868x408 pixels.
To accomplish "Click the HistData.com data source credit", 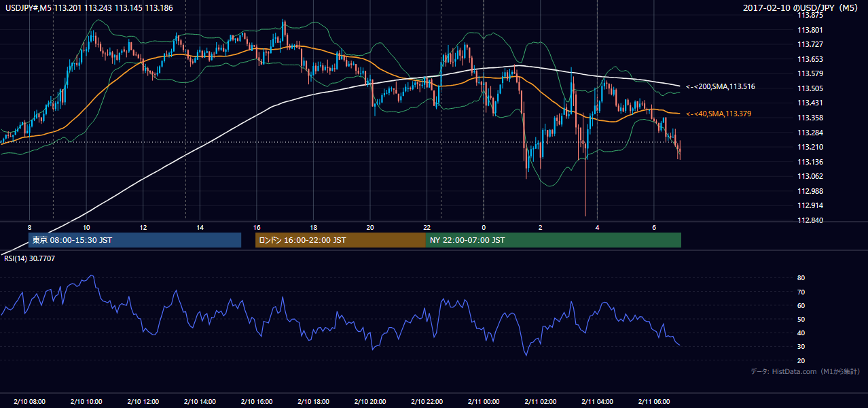I will [806, 371].
